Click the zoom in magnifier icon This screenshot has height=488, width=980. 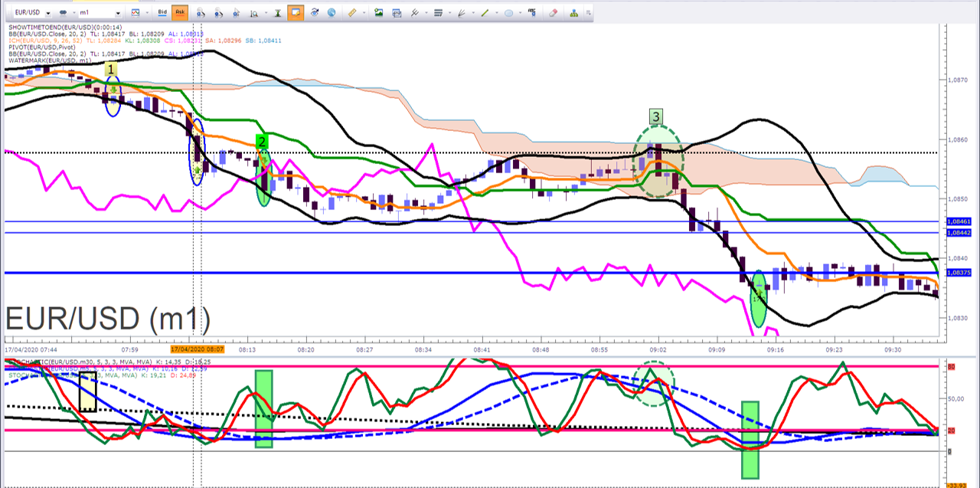201,13
